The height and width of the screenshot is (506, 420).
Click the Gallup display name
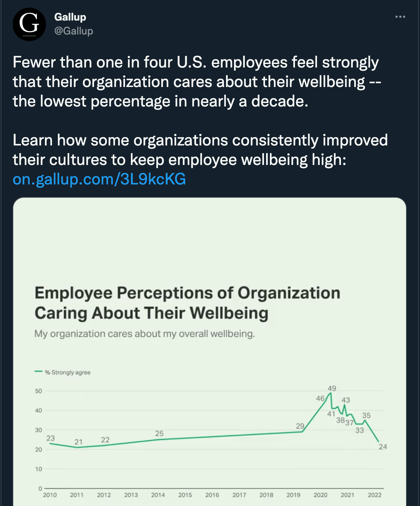[x=70, y=17]
